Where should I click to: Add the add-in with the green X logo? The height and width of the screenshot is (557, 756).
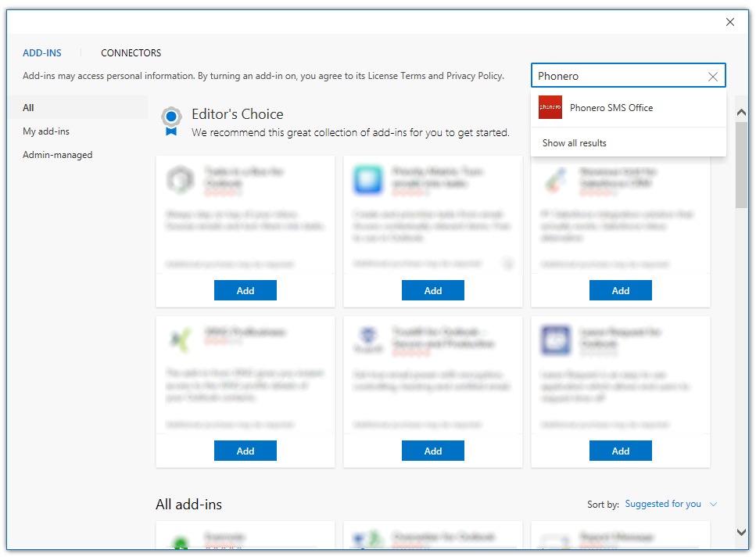pos(245,451)
